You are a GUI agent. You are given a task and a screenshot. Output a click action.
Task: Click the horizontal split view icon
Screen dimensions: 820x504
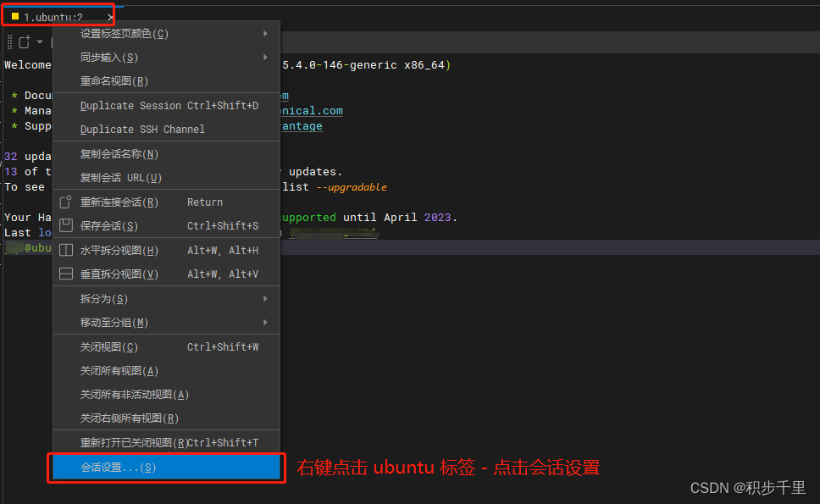tap(66, 250)
